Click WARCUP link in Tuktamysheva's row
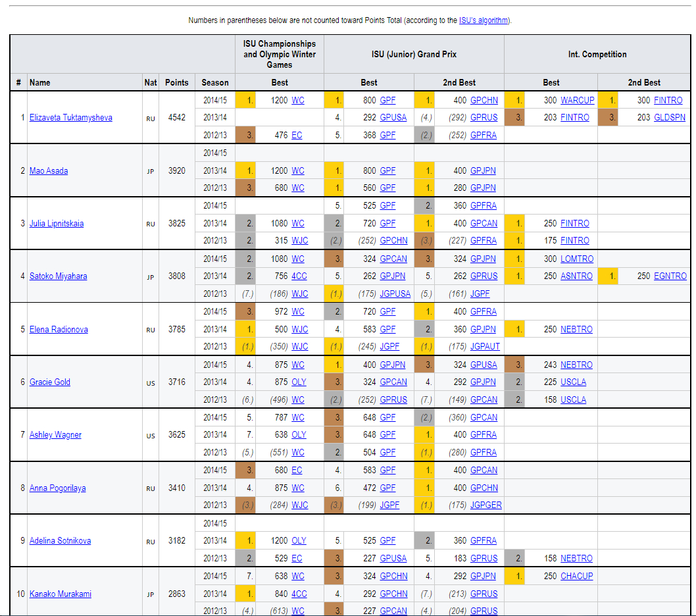Screen dimensions: 696x616 click(577, 101)
